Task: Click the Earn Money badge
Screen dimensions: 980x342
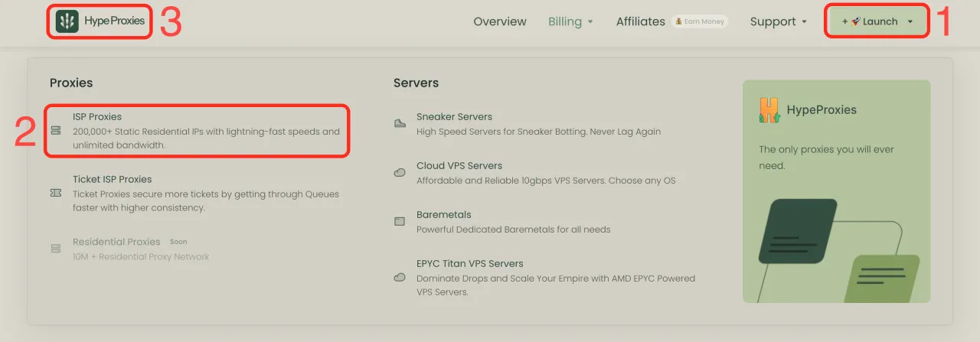Action: click(700, 21)
